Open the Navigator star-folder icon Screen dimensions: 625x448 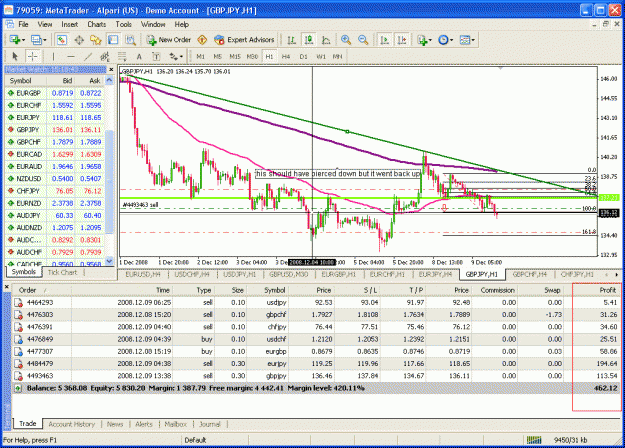coord(96,40)
